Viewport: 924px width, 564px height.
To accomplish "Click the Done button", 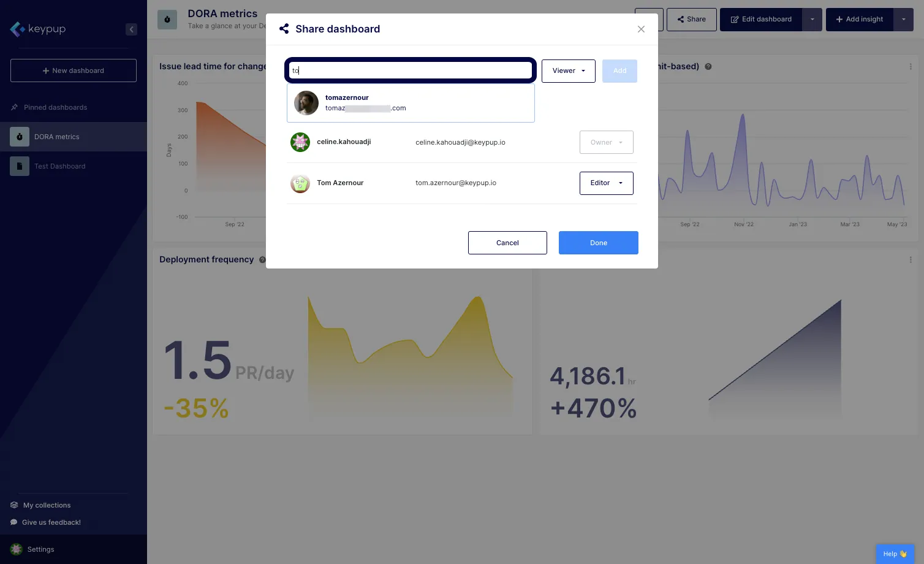I will [598, 243].
